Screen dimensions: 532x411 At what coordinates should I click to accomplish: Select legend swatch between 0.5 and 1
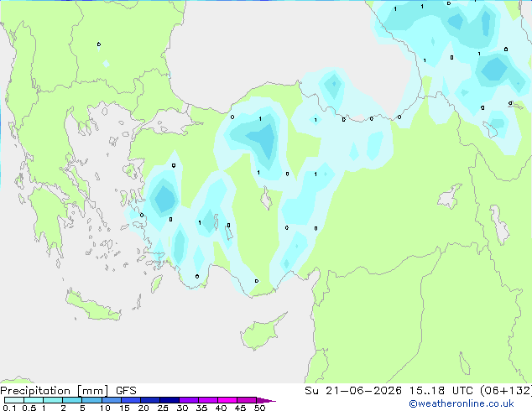34,400
